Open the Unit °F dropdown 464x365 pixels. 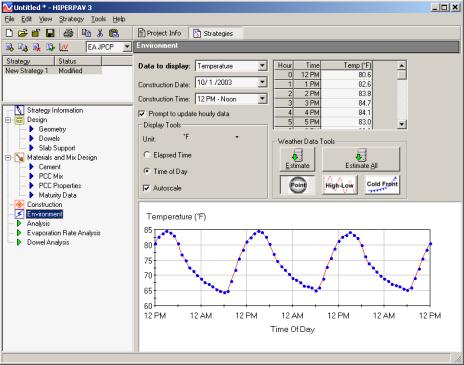point(237,137)
